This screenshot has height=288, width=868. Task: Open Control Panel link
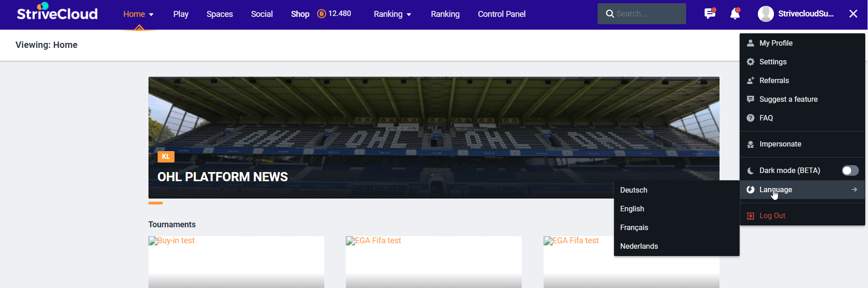[x=502, y=14]
